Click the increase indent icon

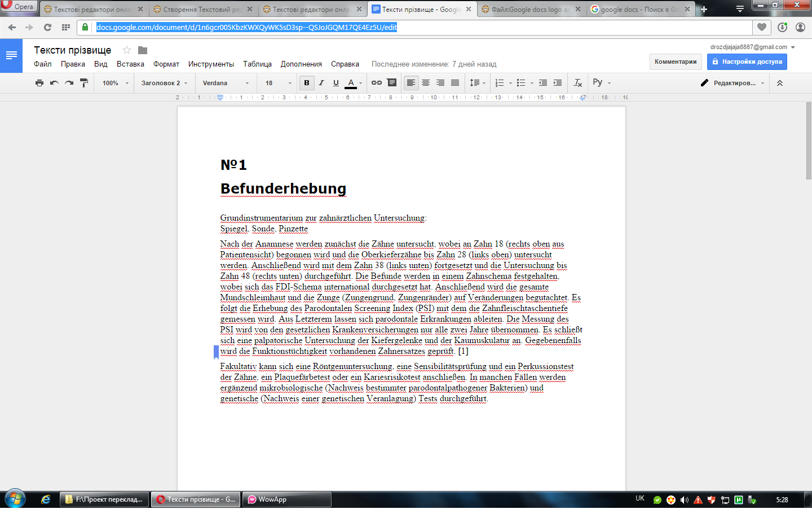coord(558,83)
